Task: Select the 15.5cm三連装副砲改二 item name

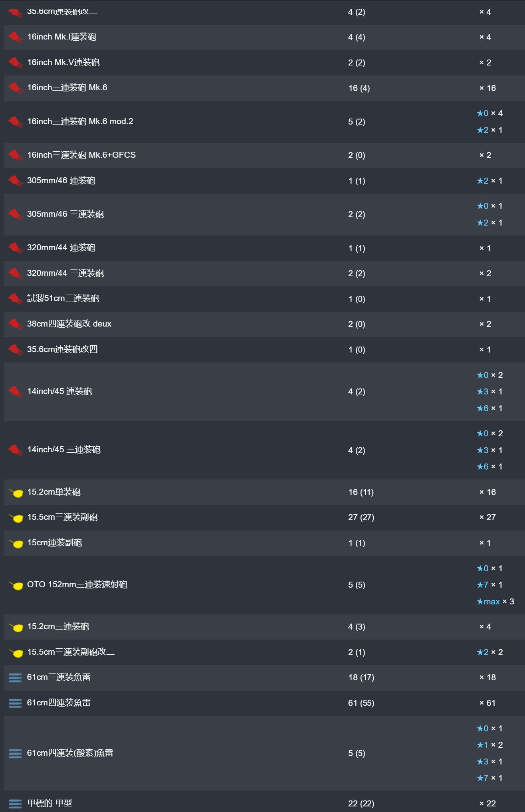Action: pos(71,652)
